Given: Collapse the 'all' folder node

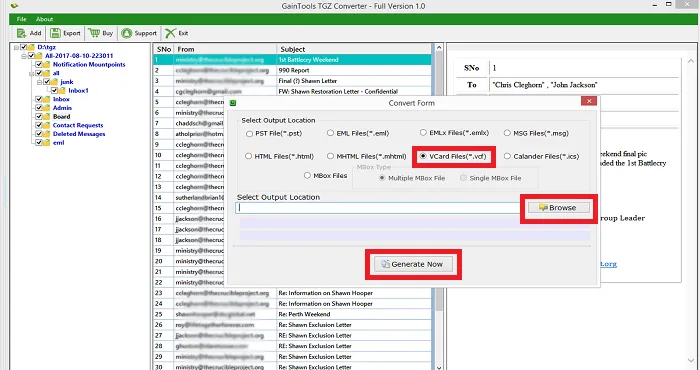Looking at the screenshot, I should coord(32,73).
